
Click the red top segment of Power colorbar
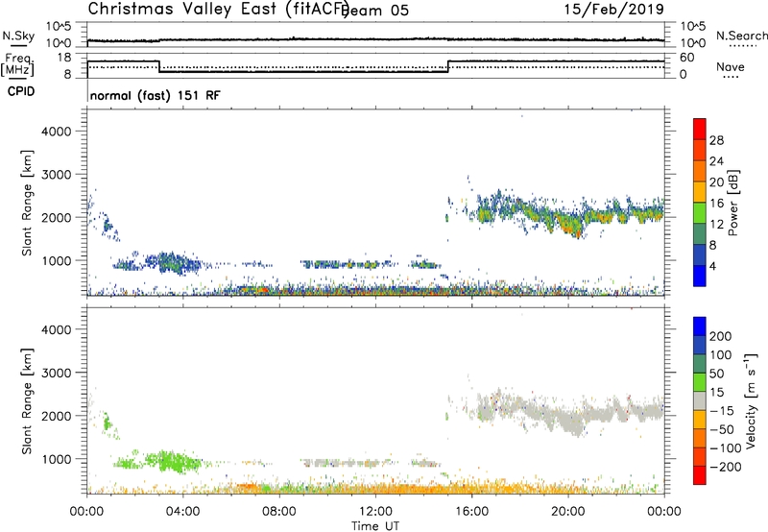click(700, 130)
